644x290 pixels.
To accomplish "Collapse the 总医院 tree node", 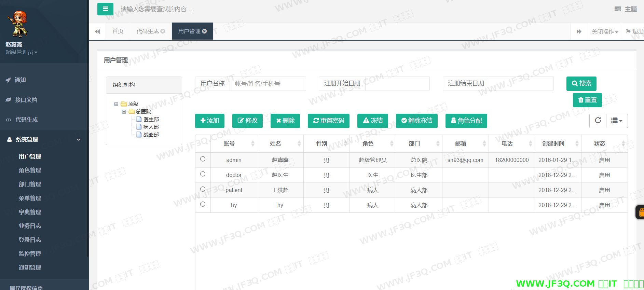I will pos(124,112).
